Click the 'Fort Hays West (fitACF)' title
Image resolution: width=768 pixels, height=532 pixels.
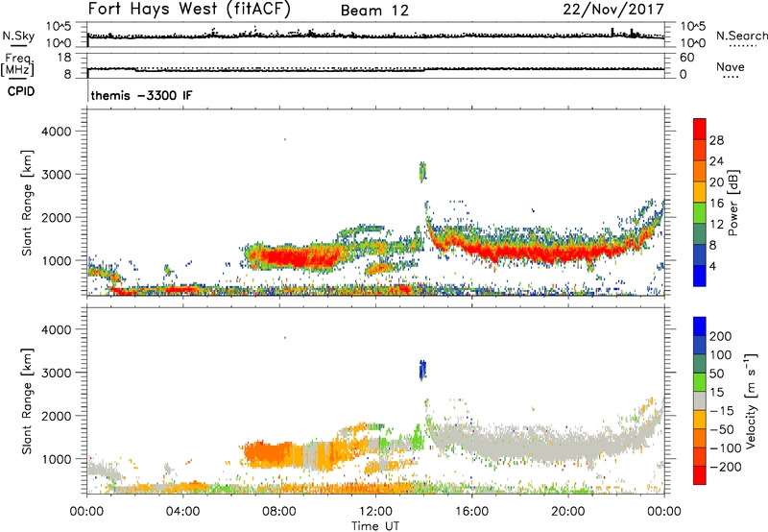pos(189,9)
